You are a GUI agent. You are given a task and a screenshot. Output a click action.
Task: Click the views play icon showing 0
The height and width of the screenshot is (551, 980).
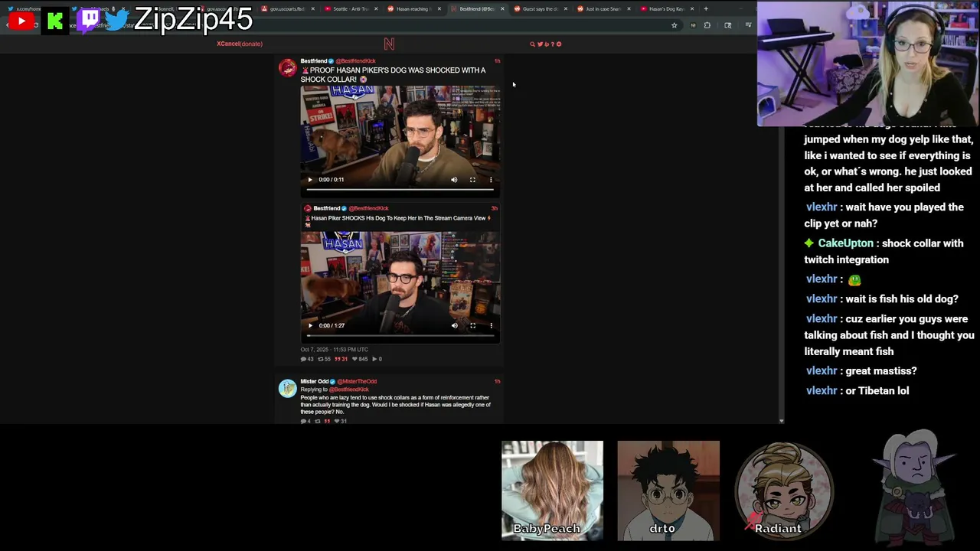(x=377, y=359)
